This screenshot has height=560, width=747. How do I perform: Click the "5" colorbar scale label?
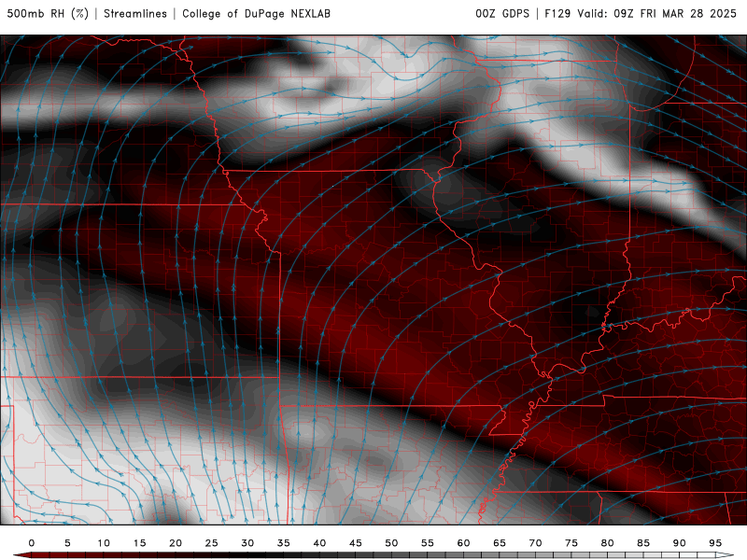point(67,543)
